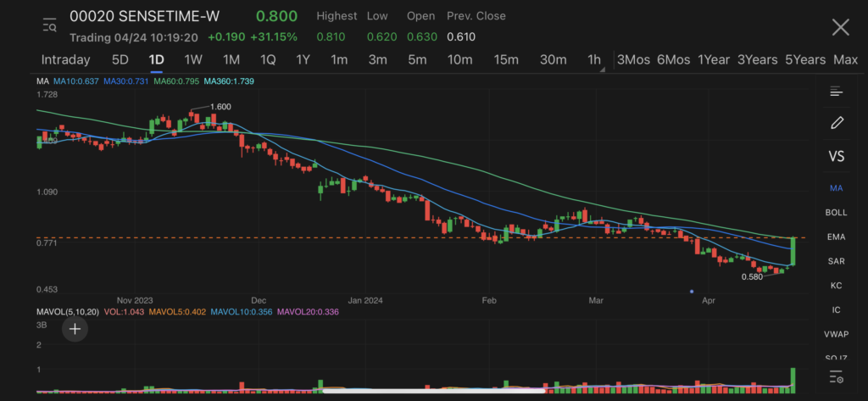Close the full-screen chart view
The image size is (868, 401).
[839, 27]
